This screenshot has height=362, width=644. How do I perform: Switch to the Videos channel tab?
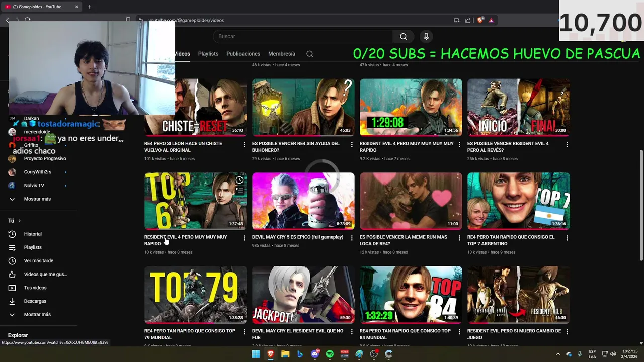pyautogui.click(x=182, y=54)
